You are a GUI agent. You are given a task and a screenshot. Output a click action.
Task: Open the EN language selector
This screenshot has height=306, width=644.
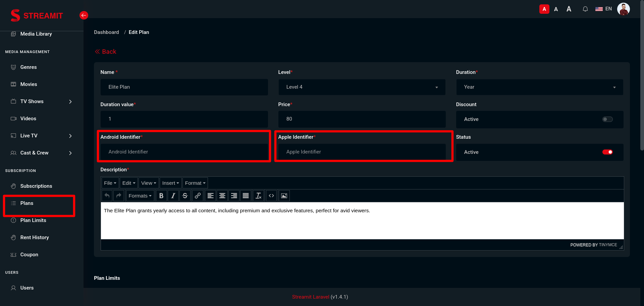pos(604,9)
